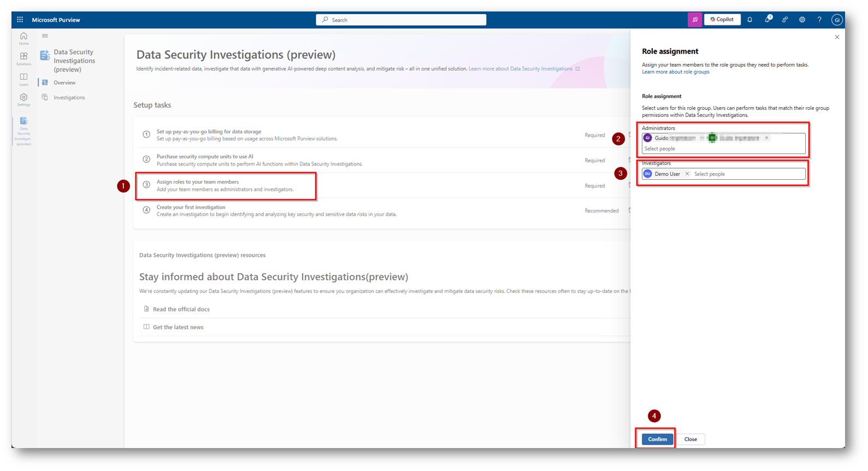Open the Copilot button
The height and width of the screenshot is (471, 868).
tap(722, 20)
